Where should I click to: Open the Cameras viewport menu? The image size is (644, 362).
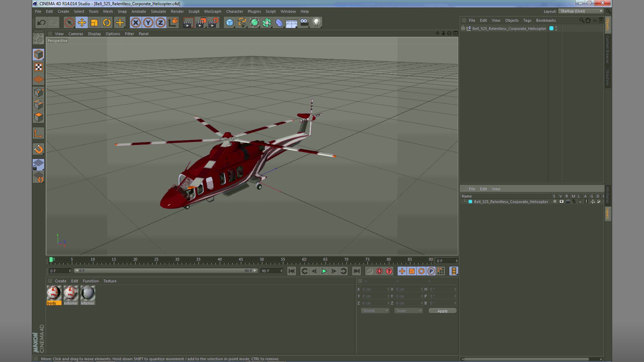tap(76, 34)
